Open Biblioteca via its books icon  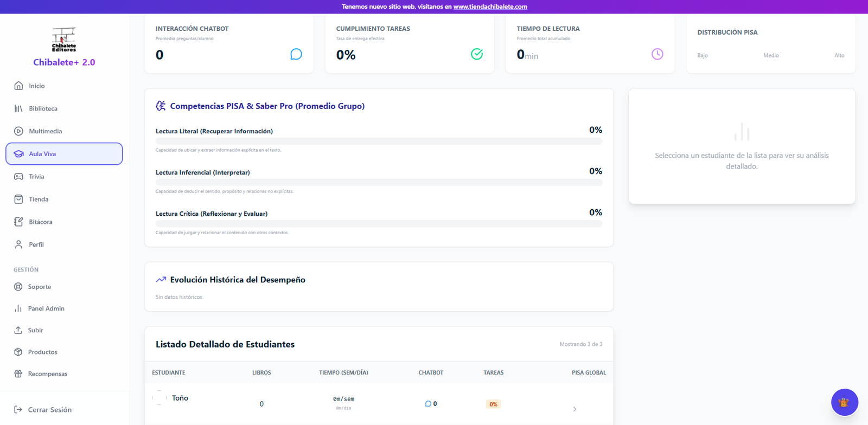pos(18,108)
